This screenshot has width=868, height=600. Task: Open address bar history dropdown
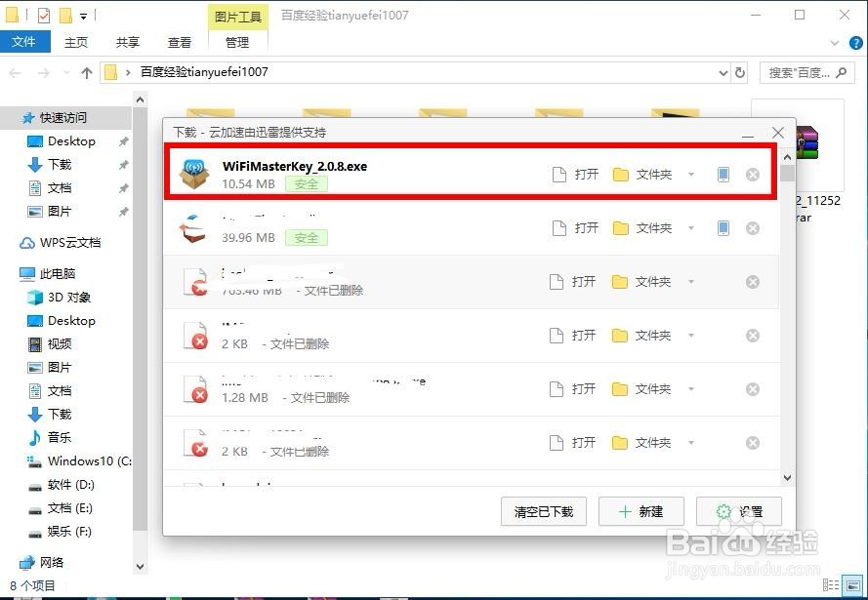[x=723, y=72]
